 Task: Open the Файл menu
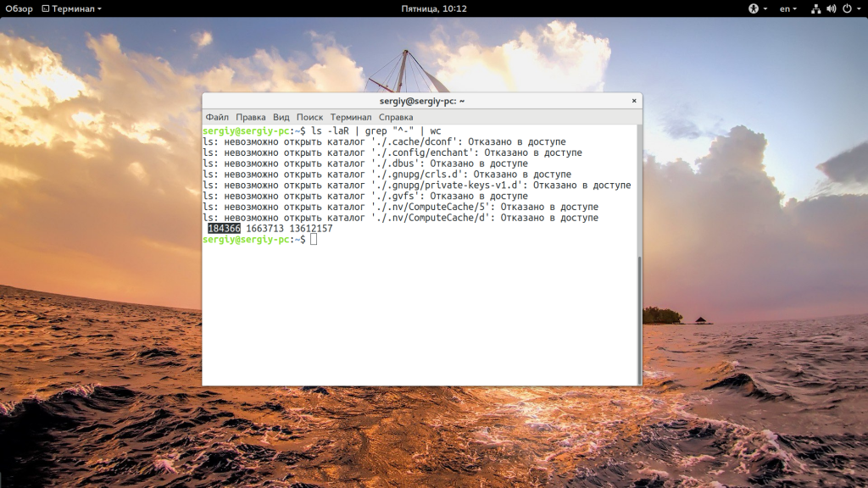click(217, 117)
